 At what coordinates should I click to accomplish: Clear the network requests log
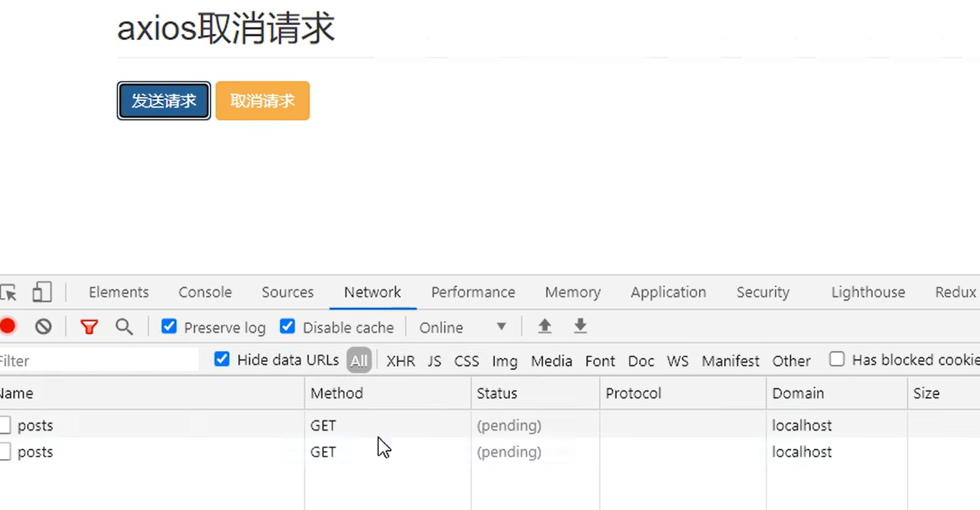(x=43, y=327)
